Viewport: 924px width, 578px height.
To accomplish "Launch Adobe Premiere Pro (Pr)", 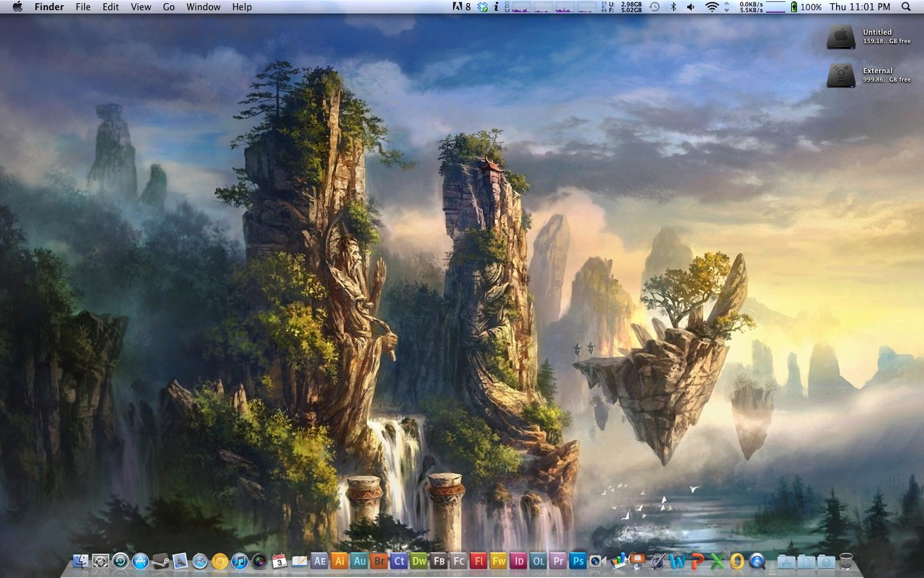I will 558,561.
